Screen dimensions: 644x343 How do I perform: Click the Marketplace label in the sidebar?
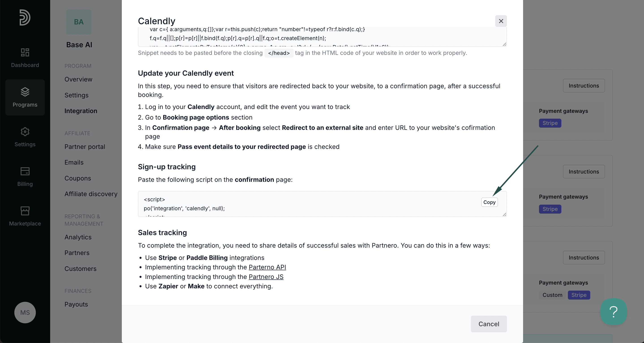click(x=25, y=223)
